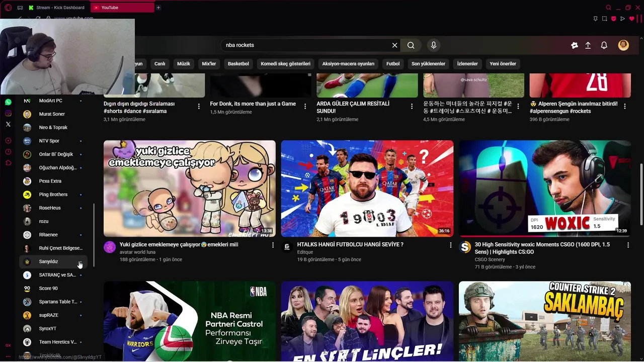Open YouTube notifications bell
Image resolution: width=644 pixels, height=362 pixels.
pyautogui.click(x=604, y=45)
